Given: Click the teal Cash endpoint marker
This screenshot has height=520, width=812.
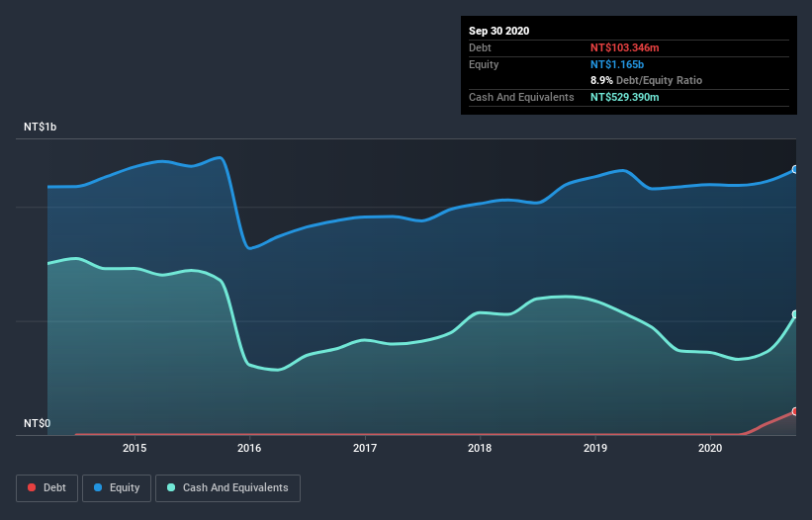Looking at the screenshot, I should [x=795, y=314].
